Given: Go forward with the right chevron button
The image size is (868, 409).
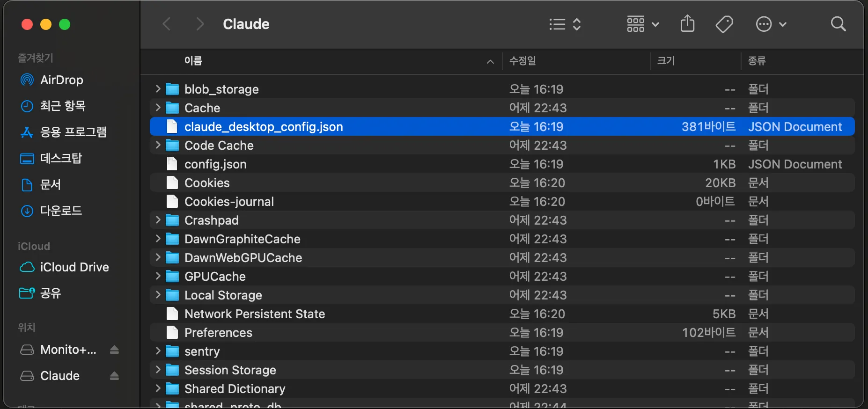Looking at the screenshot, I should pos(200,24).
